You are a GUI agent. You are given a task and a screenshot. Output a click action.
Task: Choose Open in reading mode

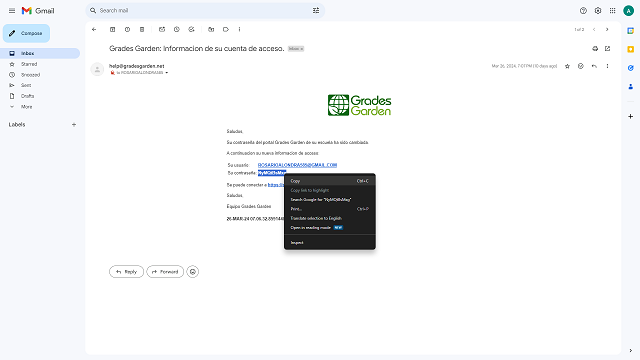click(330, 228)
